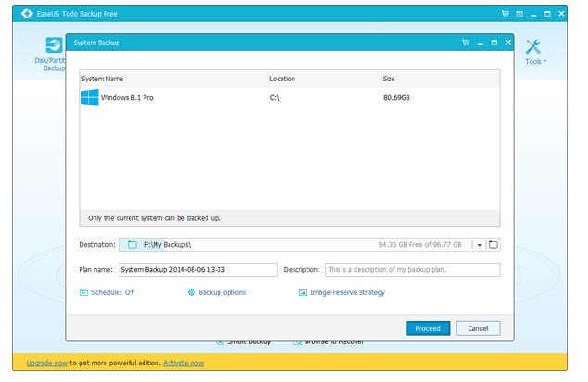Click the 'Only the current system' note
Image resolution: width=588 pixels, height=382 pixels.
(155, 218)
